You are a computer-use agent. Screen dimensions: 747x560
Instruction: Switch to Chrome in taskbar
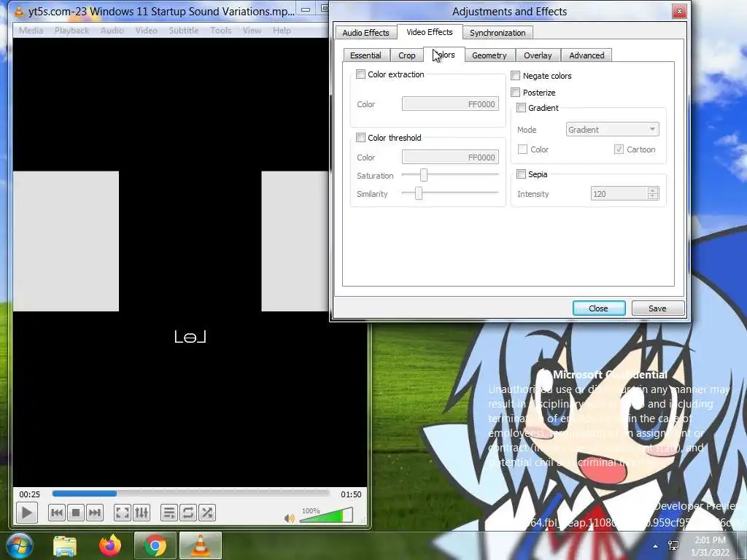(155, 545)
